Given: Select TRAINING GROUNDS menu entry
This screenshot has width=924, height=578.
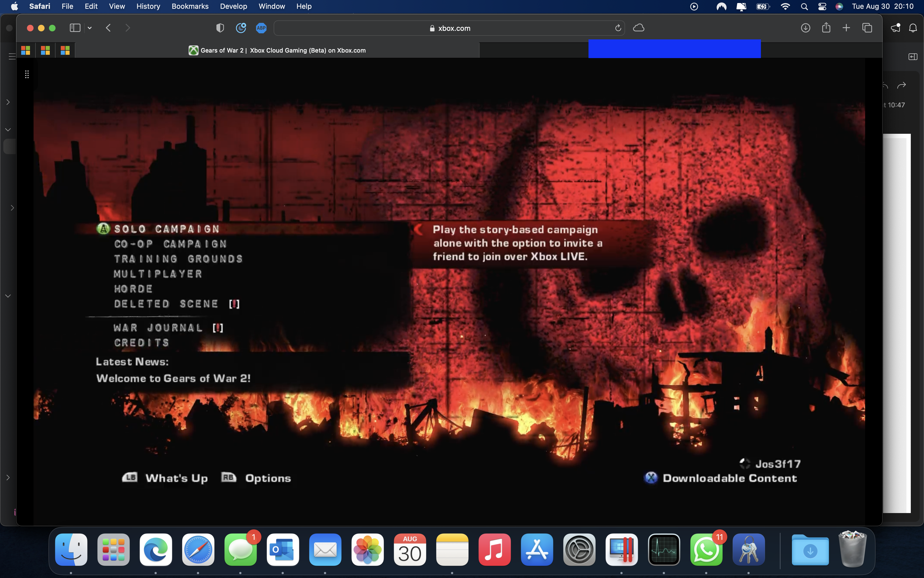Looking at the screenshot, I should pos(178,259).
